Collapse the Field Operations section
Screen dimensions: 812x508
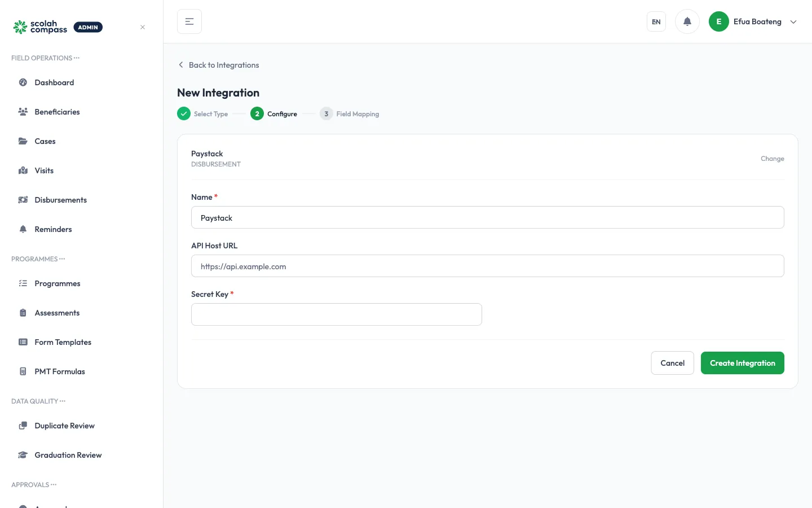coord(46,58)
